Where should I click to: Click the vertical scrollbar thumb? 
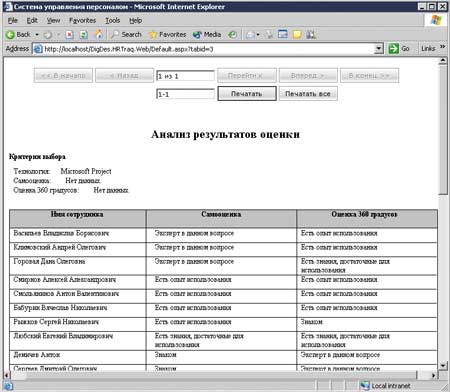(443, 130)
